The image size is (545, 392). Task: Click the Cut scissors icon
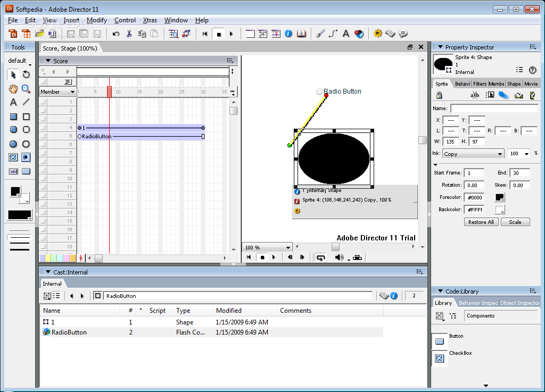(x=129, y=34)
